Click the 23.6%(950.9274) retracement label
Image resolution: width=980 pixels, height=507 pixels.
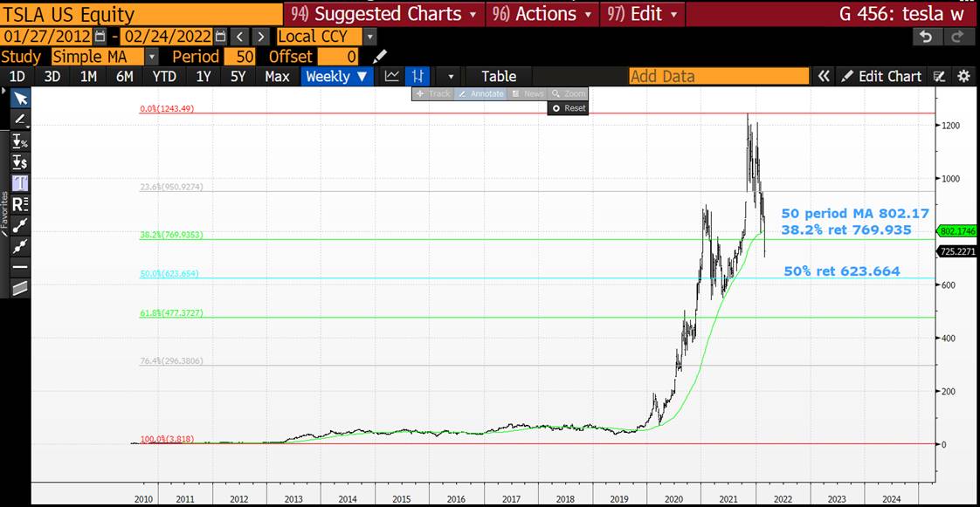click(x=171, y=187)
